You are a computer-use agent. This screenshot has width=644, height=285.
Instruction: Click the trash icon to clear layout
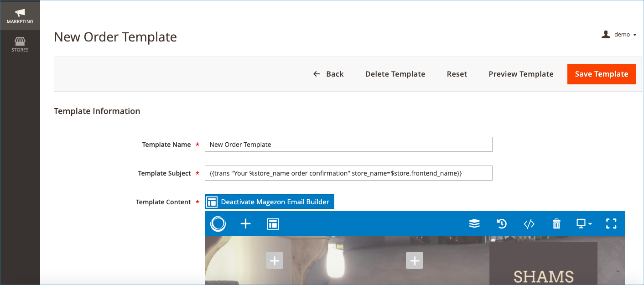[x=556, y=223]
